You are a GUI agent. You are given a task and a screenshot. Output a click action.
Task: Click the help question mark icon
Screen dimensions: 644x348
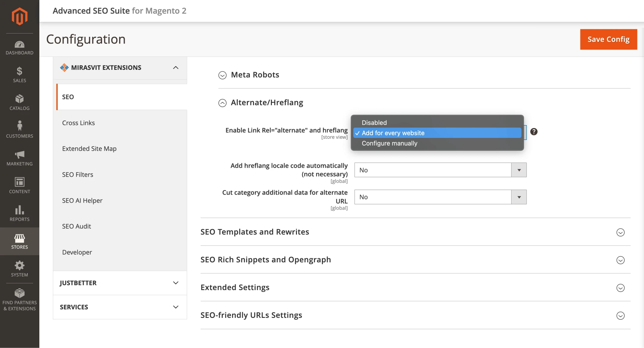coord(534,132)
